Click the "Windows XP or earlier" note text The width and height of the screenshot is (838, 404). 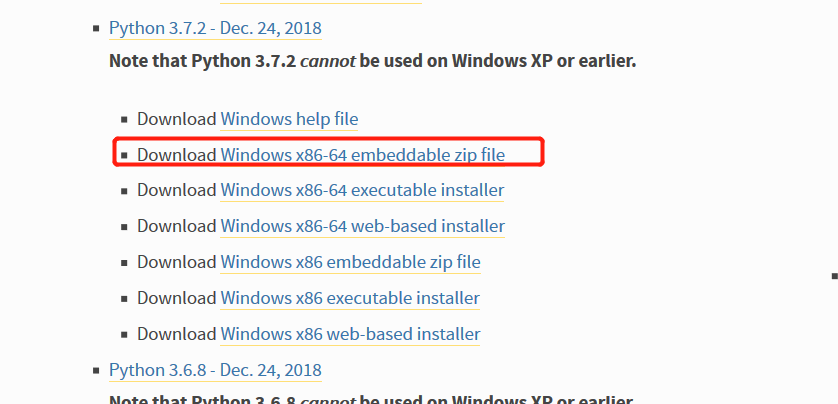[544, 60]
